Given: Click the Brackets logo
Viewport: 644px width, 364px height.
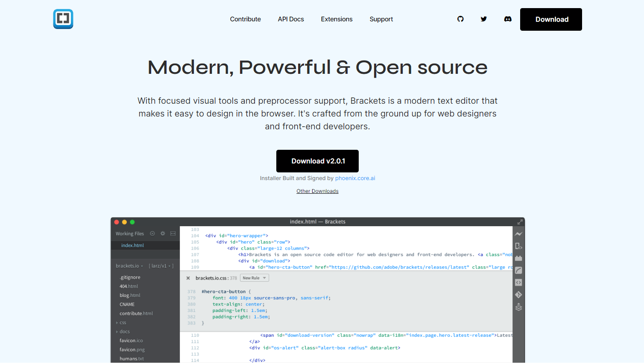Looking at the screenshot, I should tap(63, 19).
